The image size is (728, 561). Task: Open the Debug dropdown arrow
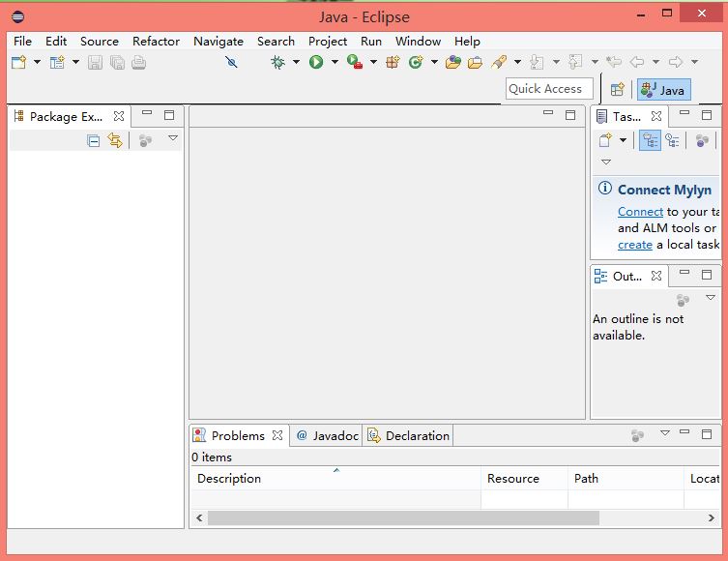(x=296, y=61)
